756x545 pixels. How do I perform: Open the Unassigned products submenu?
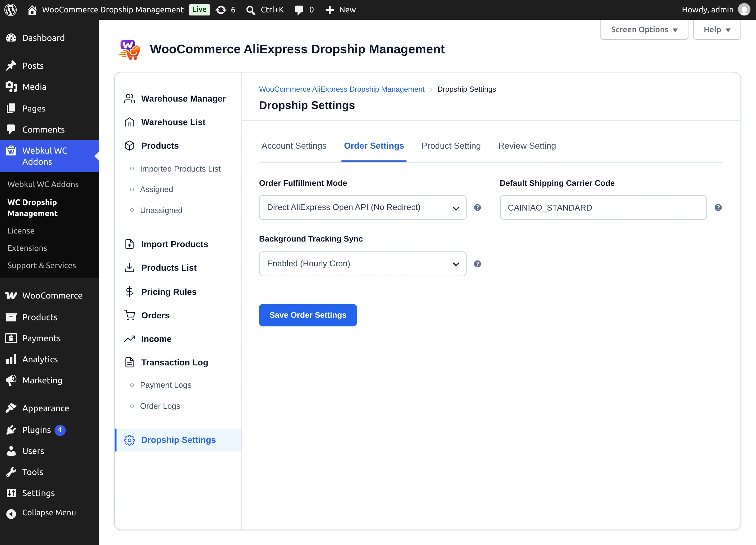tap(161, 210)
